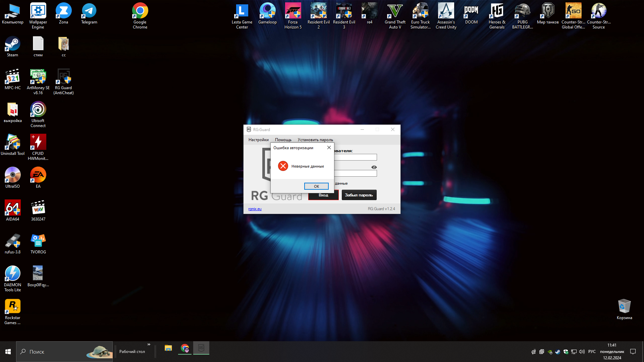Open the volume slider from the tray
The width and height of the screenshot is (644, 362).
582,352
